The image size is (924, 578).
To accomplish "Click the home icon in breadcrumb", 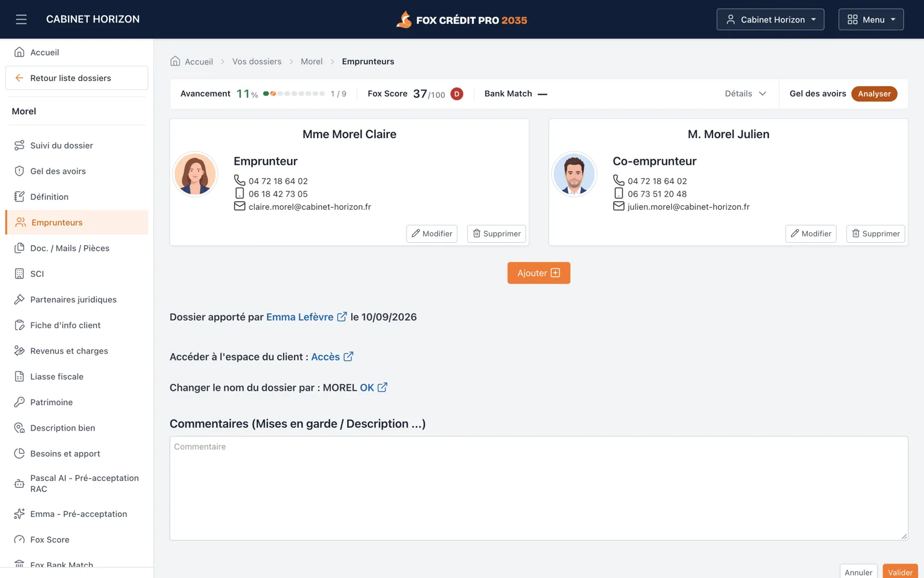I will (175, 61).
